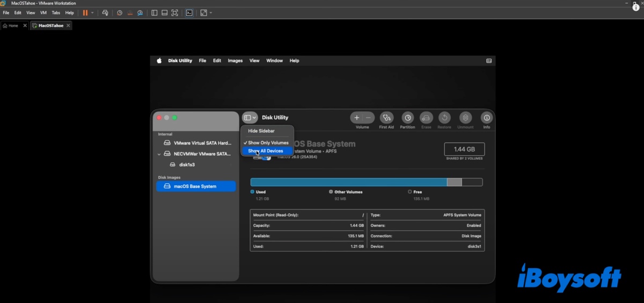Click the blue Used segment of storage bar
The image size is (644, 303).
coord(348,183)
